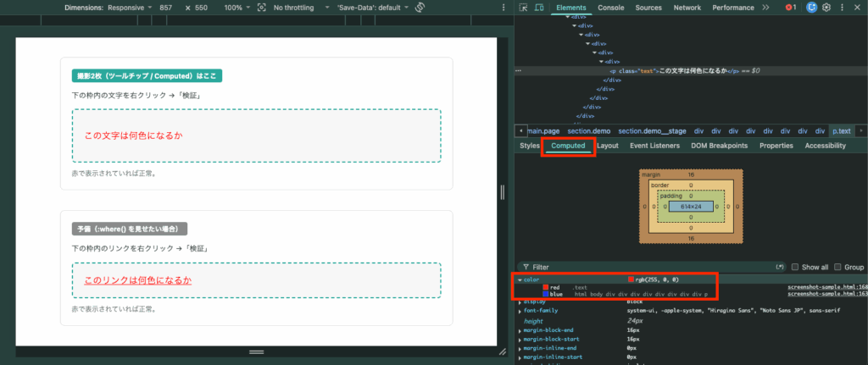
Task: Open the 100% zoom dropdown
Action: point(237,8)
